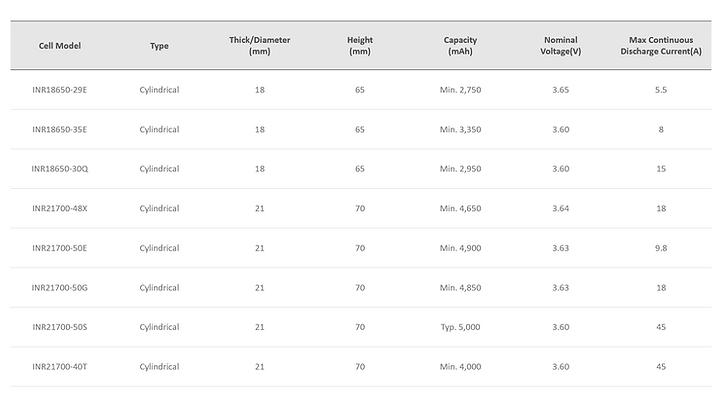Click the Thick/Diameter (mm) column header
This screenshot has height=411, width=721.
click(x=259, y=46)
